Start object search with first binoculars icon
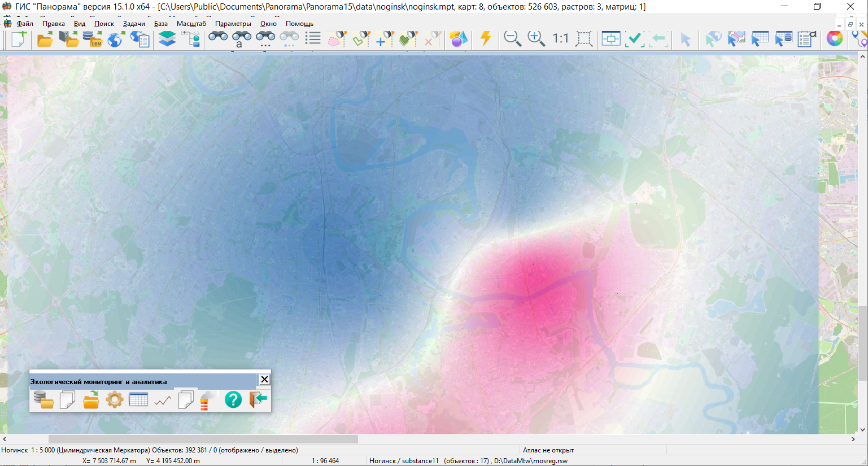868x466 pixels. pos(218,38)
